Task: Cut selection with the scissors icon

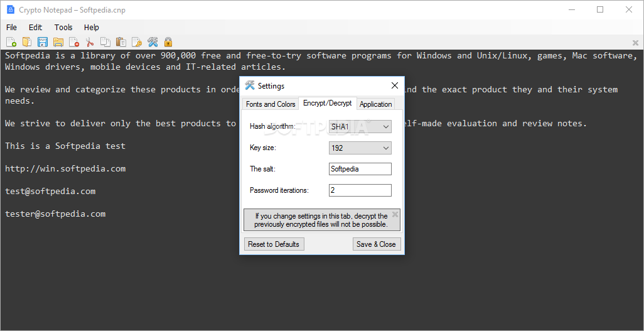Action: (x=90, y=42)
